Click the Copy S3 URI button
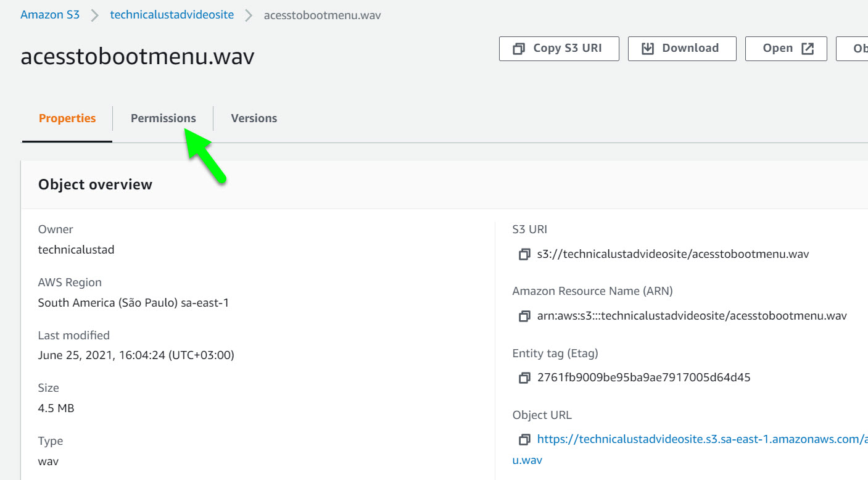868x480 pixels. tap(559, 48)
